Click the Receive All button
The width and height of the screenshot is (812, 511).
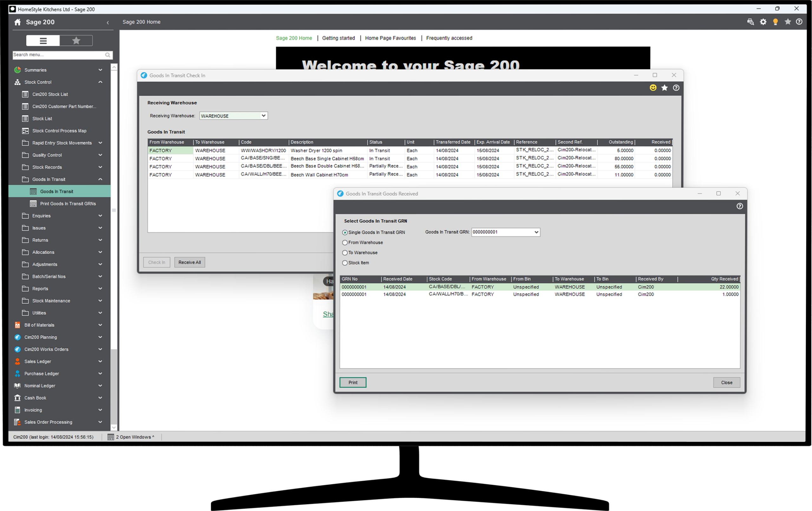tap(189, 262)
